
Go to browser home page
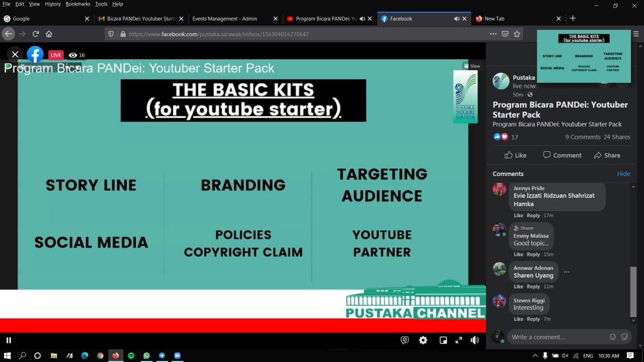tap(49, 34)
